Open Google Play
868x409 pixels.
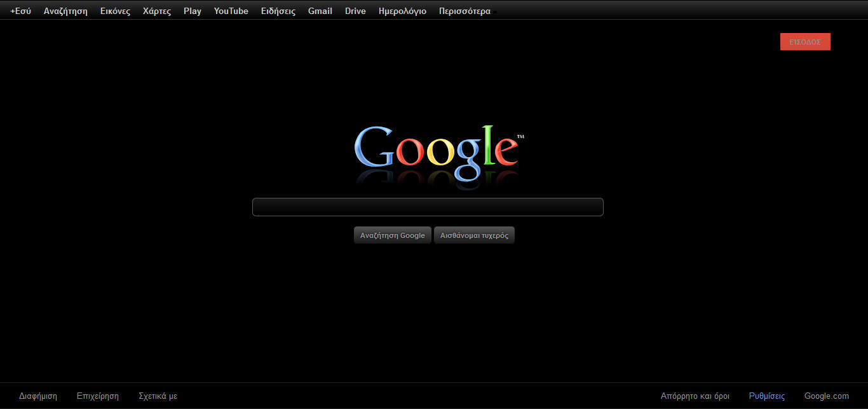[x=192, y=10]
